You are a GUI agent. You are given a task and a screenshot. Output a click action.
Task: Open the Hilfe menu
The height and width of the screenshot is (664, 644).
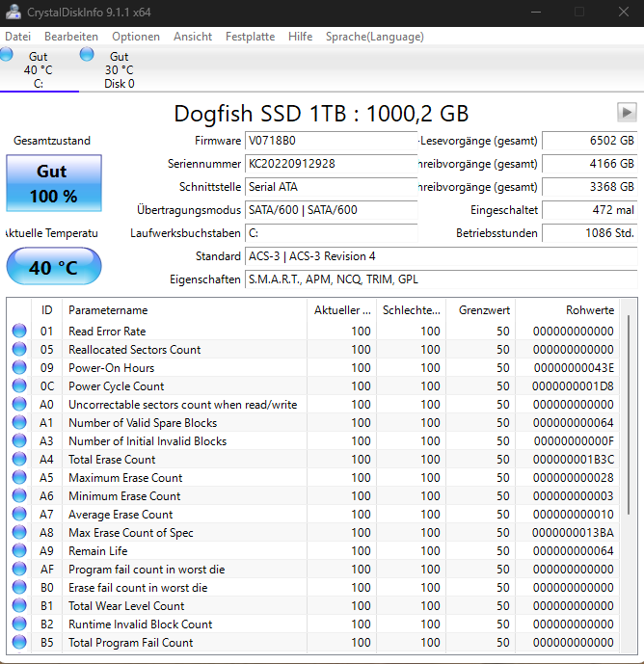point(300,37)
